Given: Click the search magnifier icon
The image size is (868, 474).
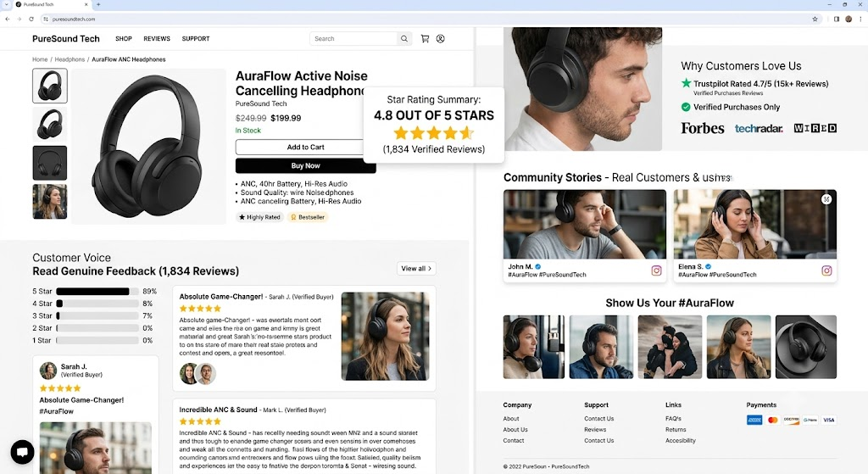Looking at the screenshot, I should 404,39.
